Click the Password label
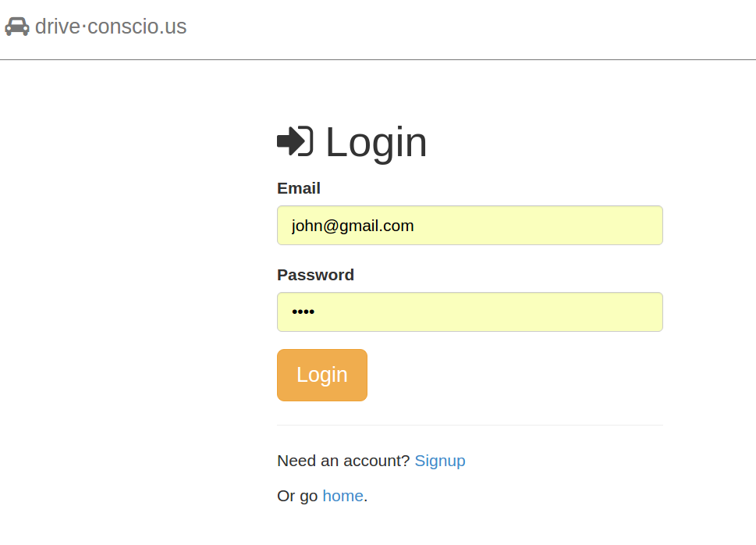756x545 pixels. [315, 275]
